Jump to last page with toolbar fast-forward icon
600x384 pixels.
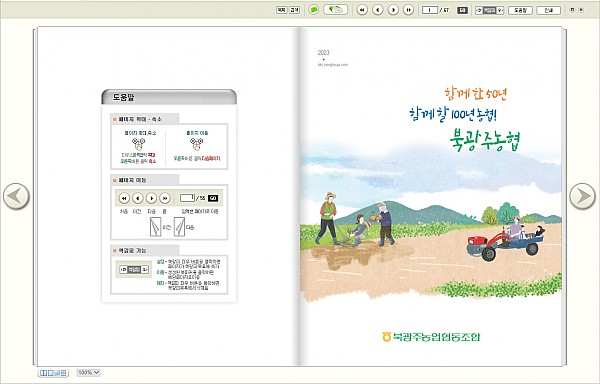tap(409, 10)
